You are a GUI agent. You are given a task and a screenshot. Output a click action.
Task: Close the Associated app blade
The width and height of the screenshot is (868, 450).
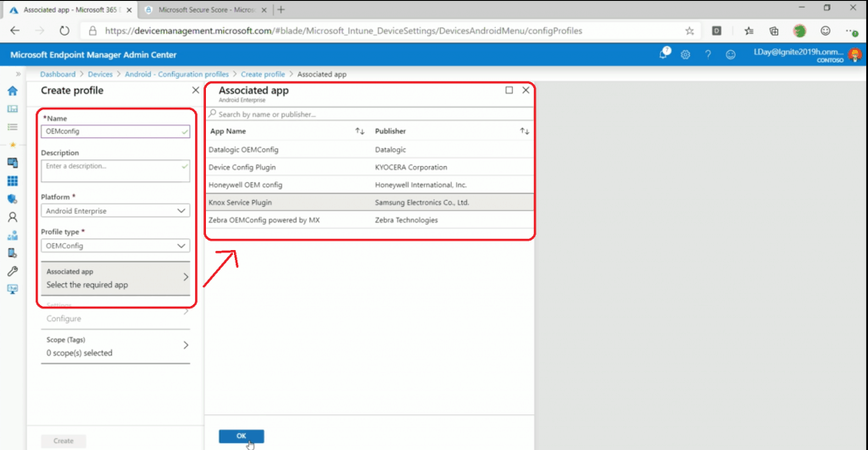pos(526,90)
